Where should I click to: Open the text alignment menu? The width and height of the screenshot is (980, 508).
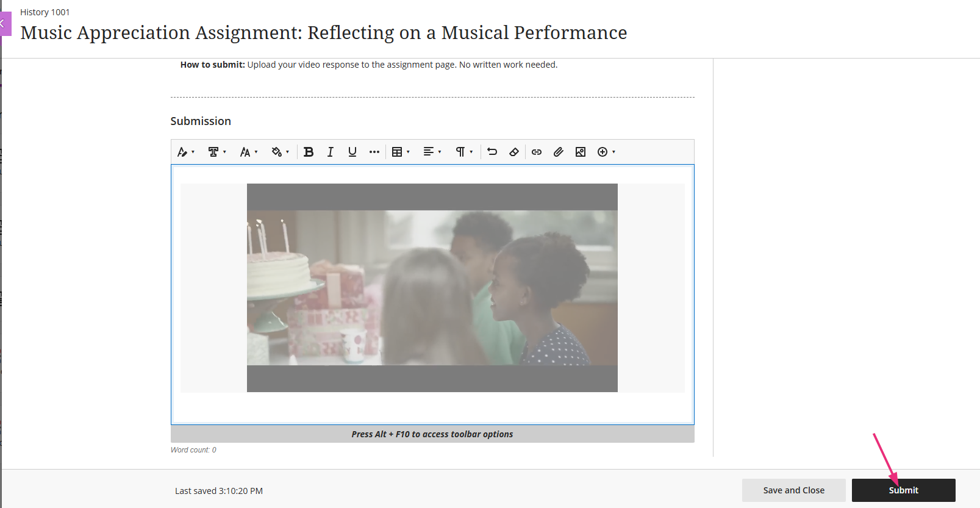[x=432, y=152]
